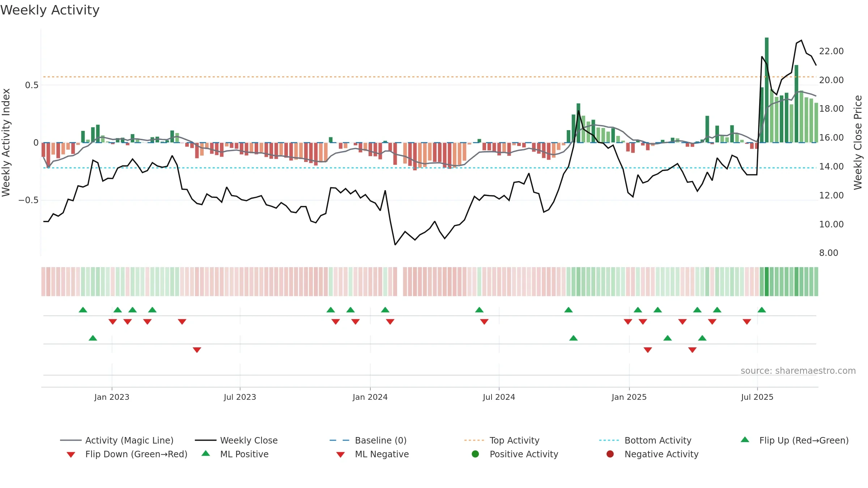This screenshot has width=868, height=488.
Task: Click the Weekly Activity chart title
Action: (x=50, y=10)
